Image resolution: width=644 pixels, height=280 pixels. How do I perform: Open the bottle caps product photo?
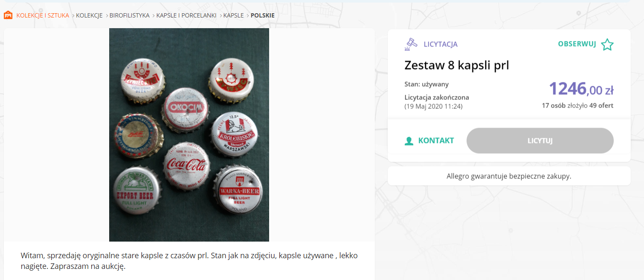[x=189, y=135]
